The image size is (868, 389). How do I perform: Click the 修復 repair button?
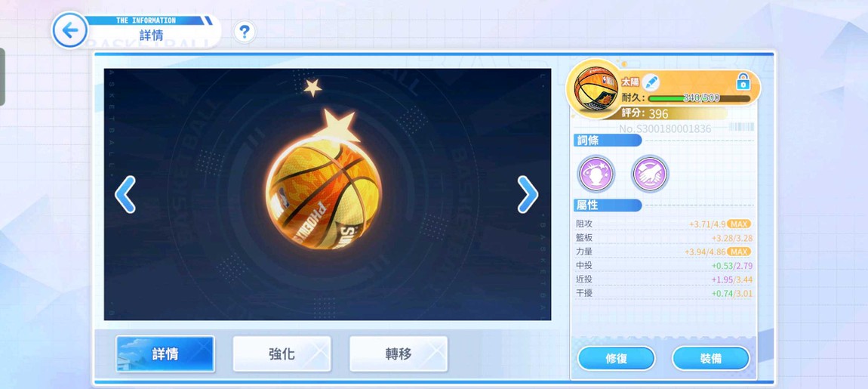[x=616, y=359]
